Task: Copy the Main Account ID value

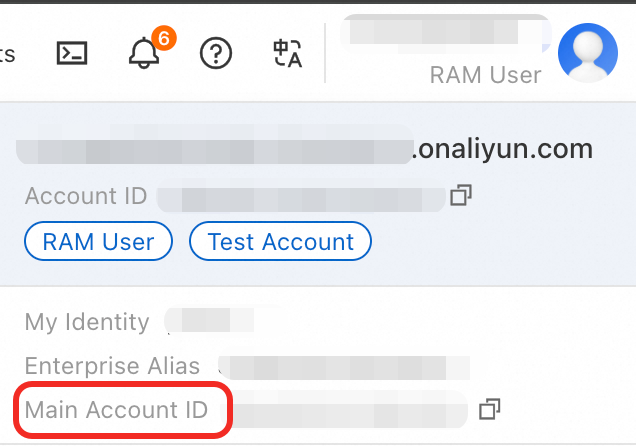Action: 490,409
